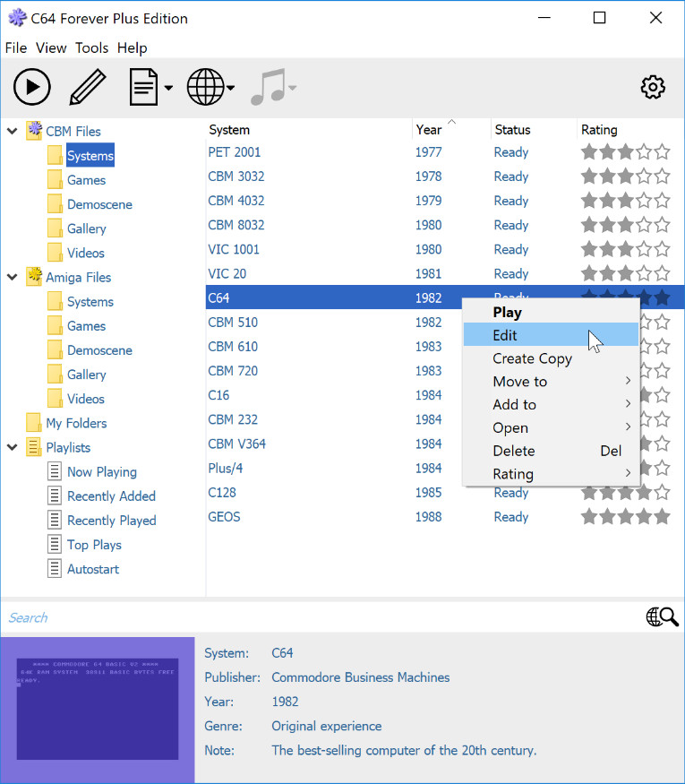Click the Now Playing playlist icon
Screen dimensions: 685x784
pyautogui.click(x=55, y=471)
